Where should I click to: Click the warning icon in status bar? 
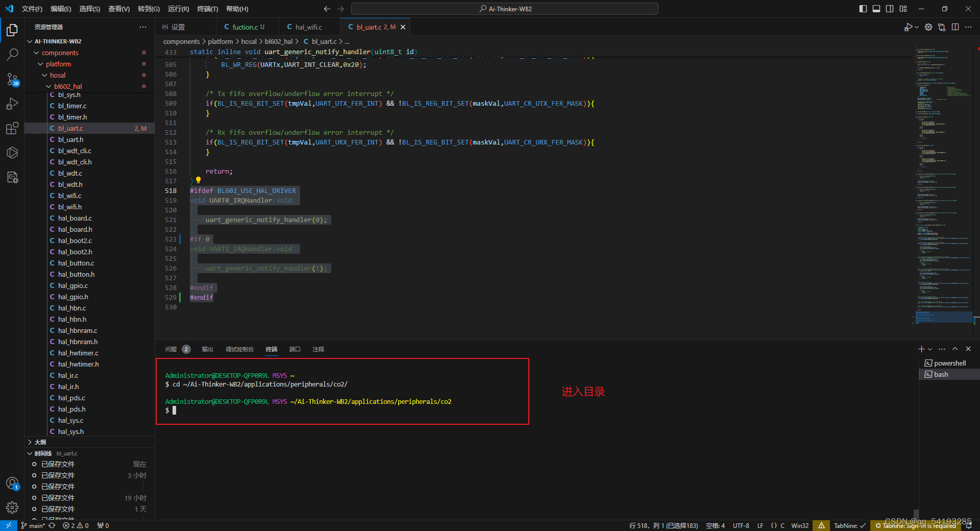pos(821,525)
